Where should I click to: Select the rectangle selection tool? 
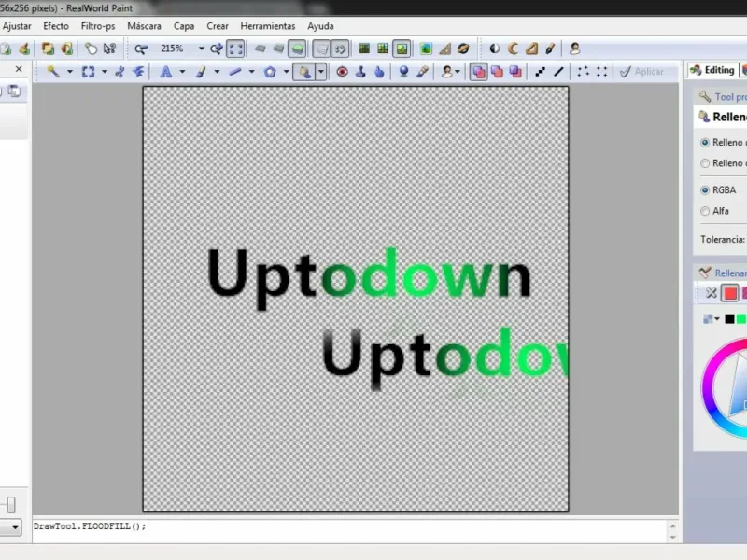click(88, 72)
